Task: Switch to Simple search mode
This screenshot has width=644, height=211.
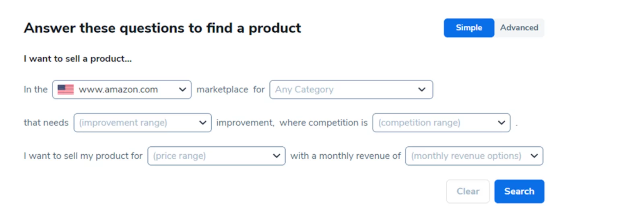Action: (x=469, y=28)
